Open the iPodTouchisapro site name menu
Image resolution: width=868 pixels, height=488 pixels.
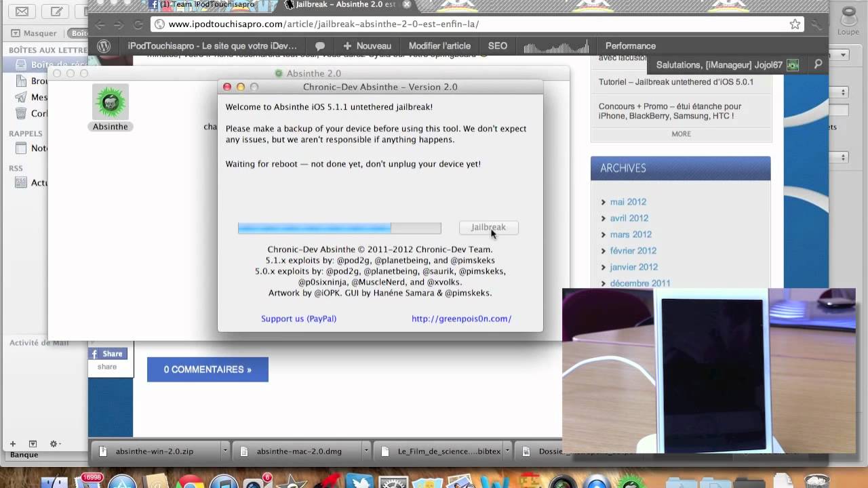click(x=212, y=46)
